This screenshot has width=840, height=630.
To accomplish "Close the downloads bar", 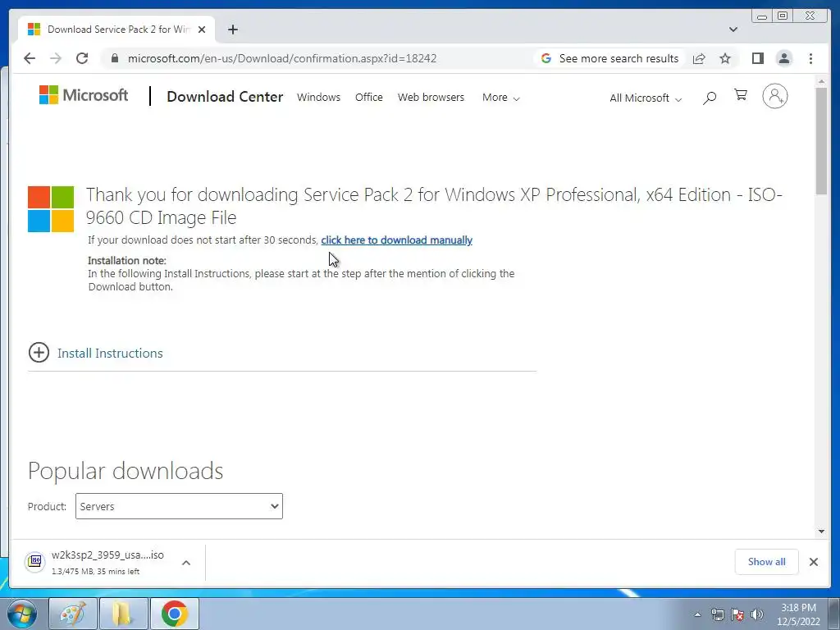I will pos(813,562).
